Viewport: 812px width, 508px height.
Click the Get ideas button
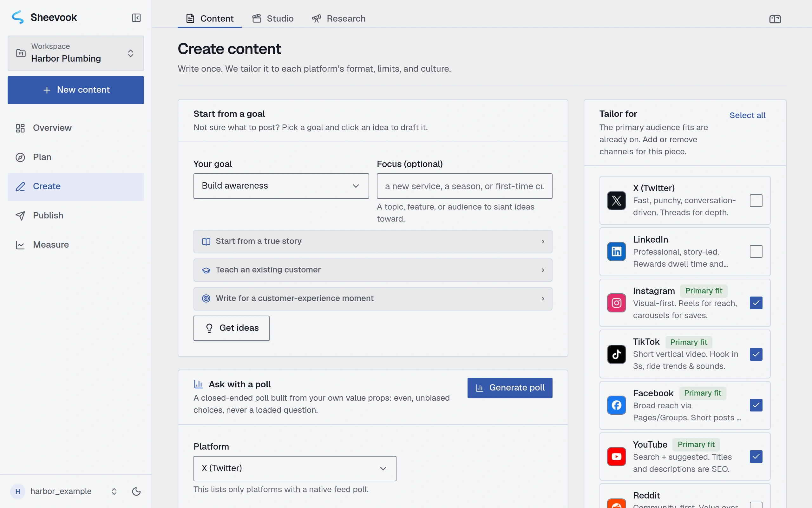point(232,328)
